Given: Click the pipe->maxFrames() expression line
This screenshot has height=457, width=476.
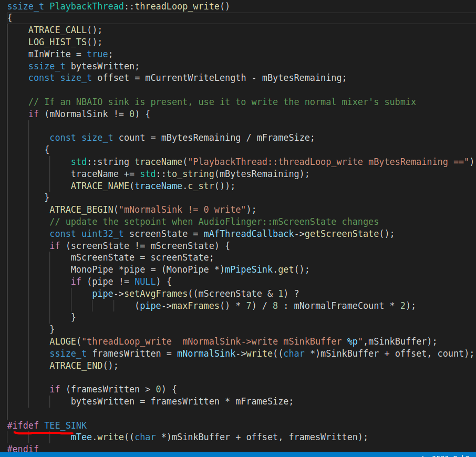Looking at the screenshot, I should (x=275, y=306).
